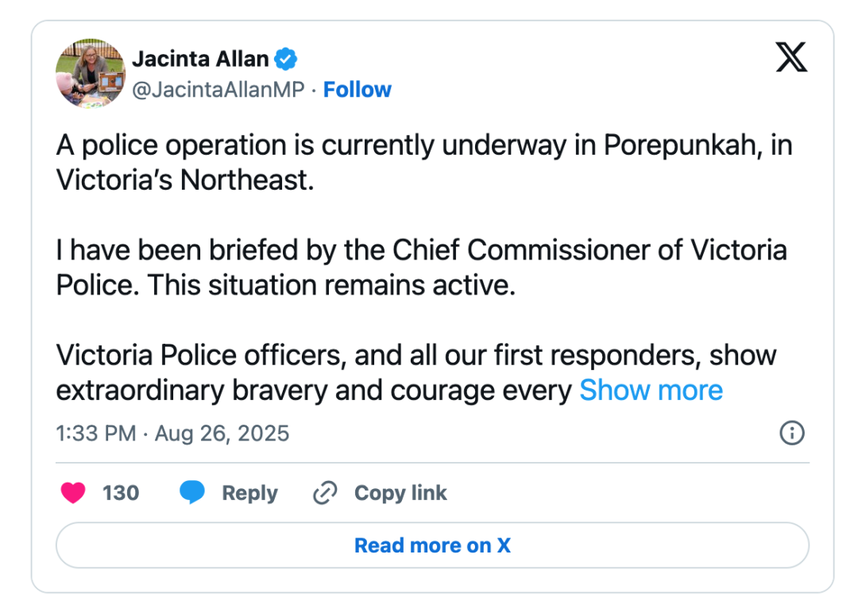858x616 pixels.
Task: Like the post with the heart icon
Action: pos(73,493)
